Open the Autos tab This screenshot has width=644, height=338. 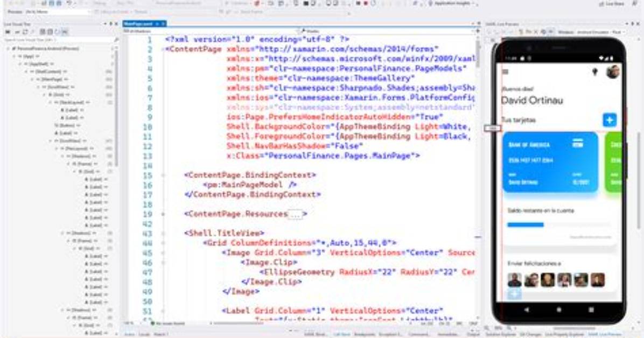pyautogui.click(x=129, y=334)
